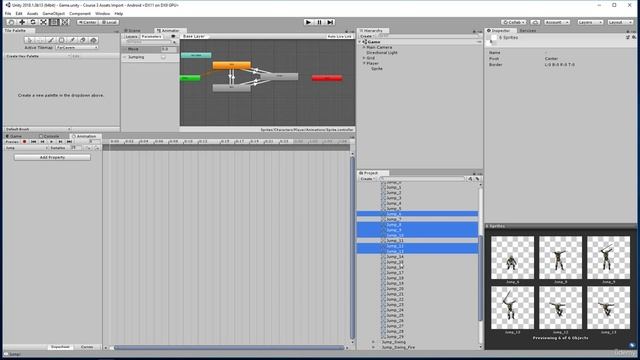
Task: Open the Component menu
Action: tap(80, 13)
